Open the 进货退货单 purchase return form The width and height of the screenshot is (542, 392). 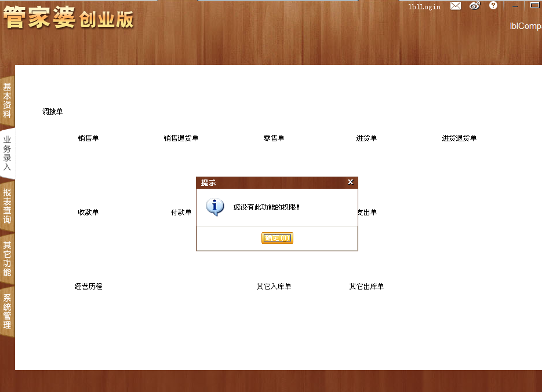(459, 138)
